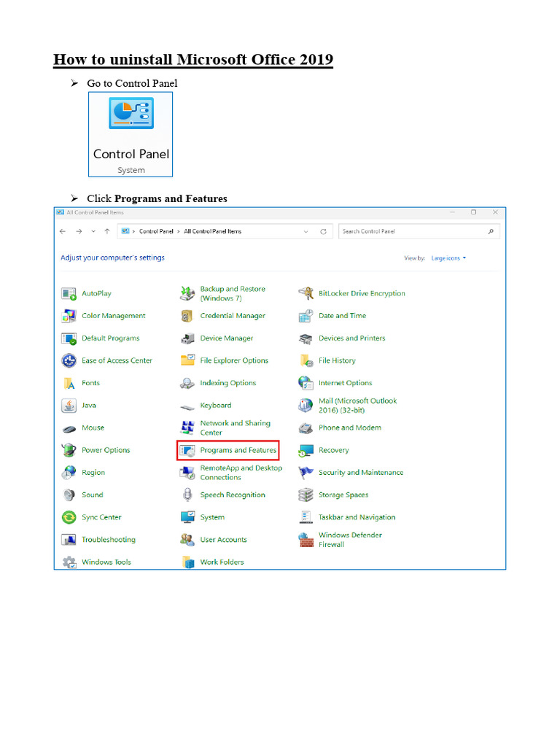Open the Mail (Microsoft Outlook 2016) icon
560x747 pixels.
(x=306, y=406)
